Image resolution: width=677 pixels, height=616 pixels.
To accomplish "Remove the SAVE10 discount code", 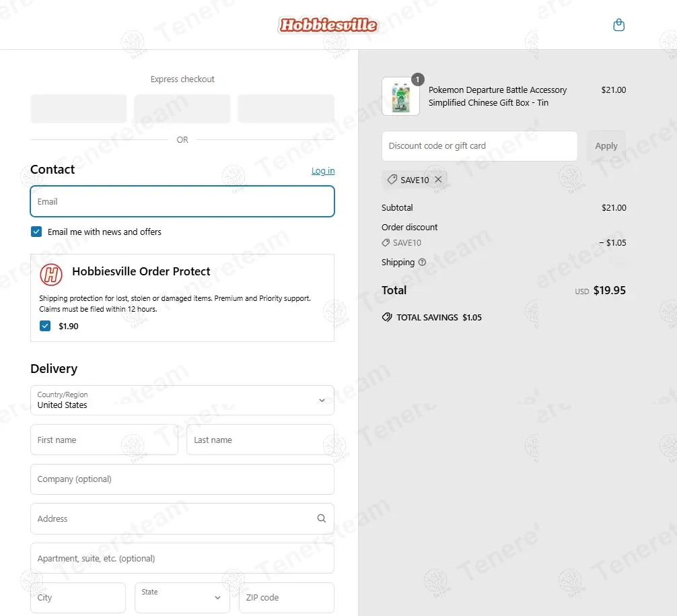I will 438,180.
